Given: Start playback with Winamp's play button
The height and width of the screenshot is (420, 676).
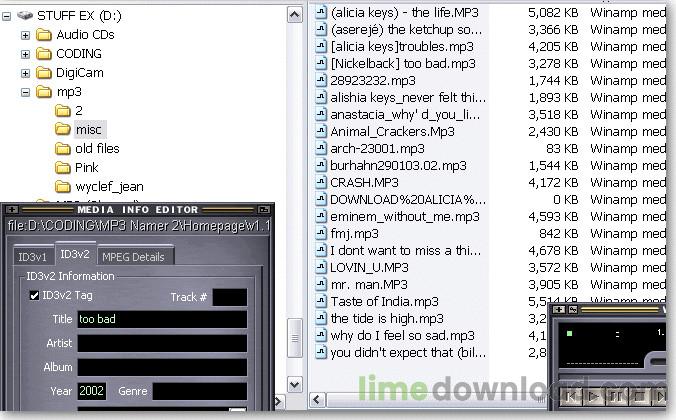Looking at the screenshot, I should [593, 396].
